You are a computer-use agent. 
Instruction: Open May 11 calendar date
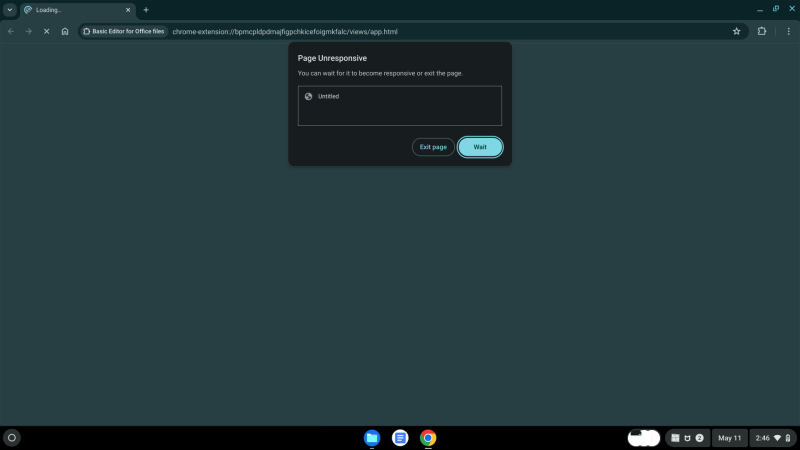coord(730,438)
